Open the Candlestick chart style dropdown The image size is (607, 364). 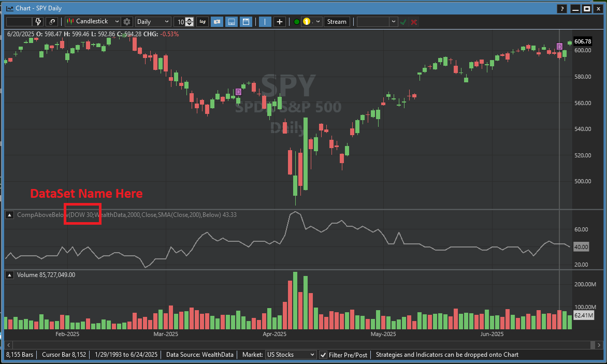[92, 22]
